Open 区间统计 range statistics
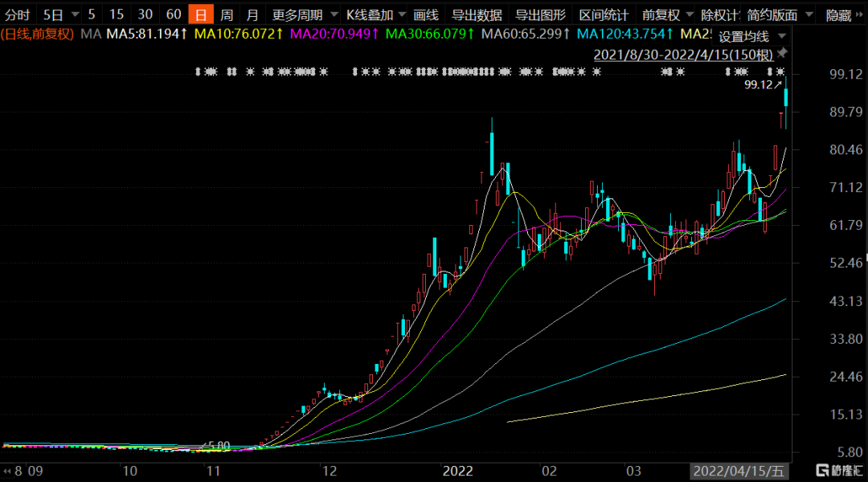 click(604, 14)
